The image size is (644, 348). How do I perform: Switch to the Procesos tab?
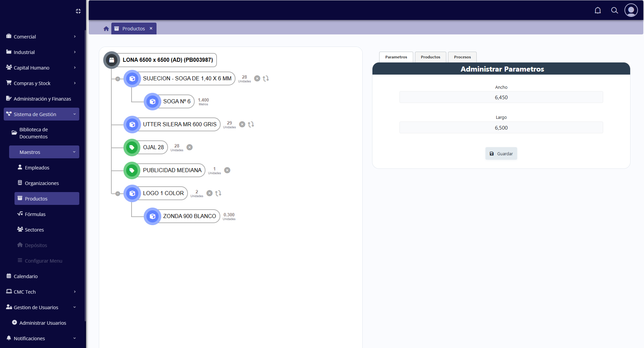point(462,57)
